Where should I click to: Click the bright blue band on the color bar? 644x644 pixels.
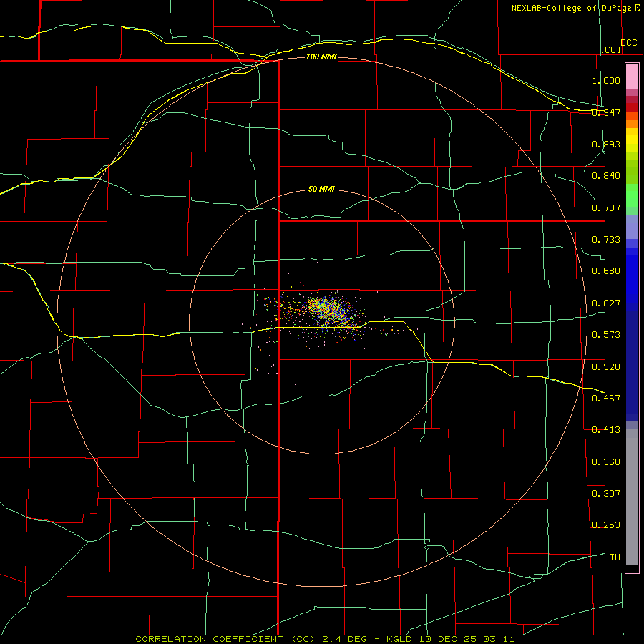coord(632,279)
